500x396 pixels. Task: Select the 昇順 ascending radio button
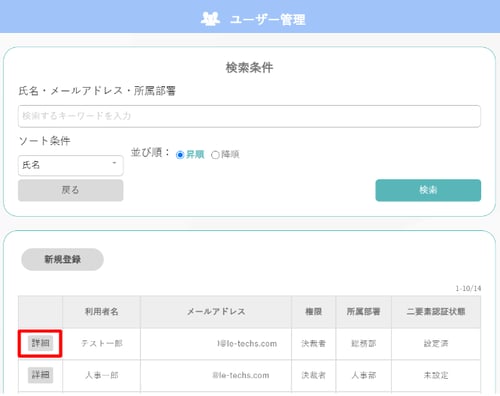(180, 155)
